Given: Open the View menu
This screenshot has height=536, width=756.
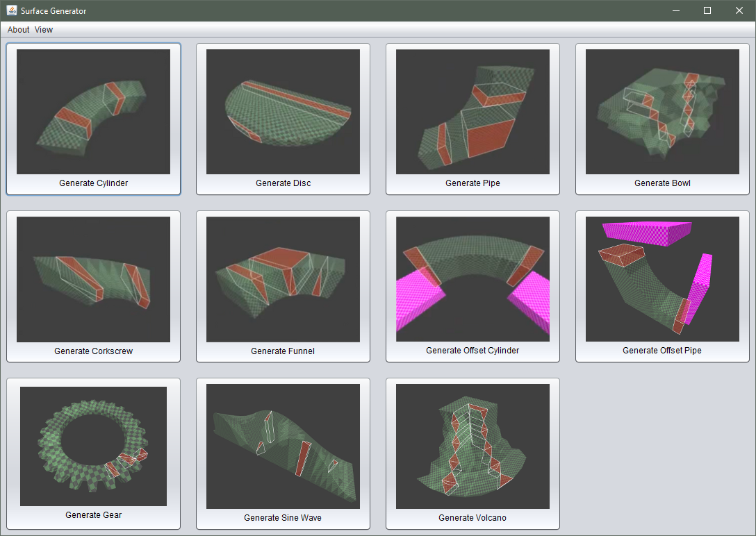Looking at the screenshot, I should pos(44,30).
